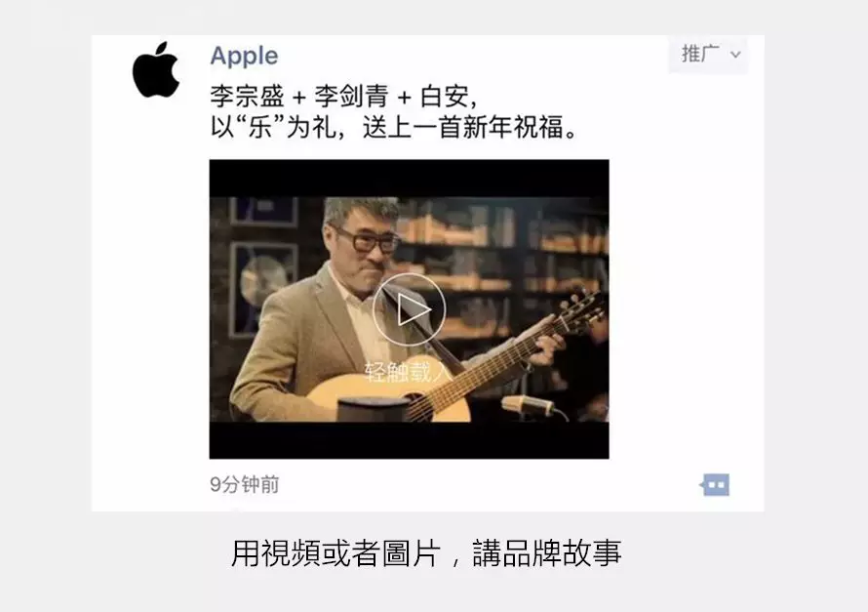The image size is (868, 612).
Task: Select the post line 李宗盛 + 李剑青 + 白安
Action: point(342,97)
